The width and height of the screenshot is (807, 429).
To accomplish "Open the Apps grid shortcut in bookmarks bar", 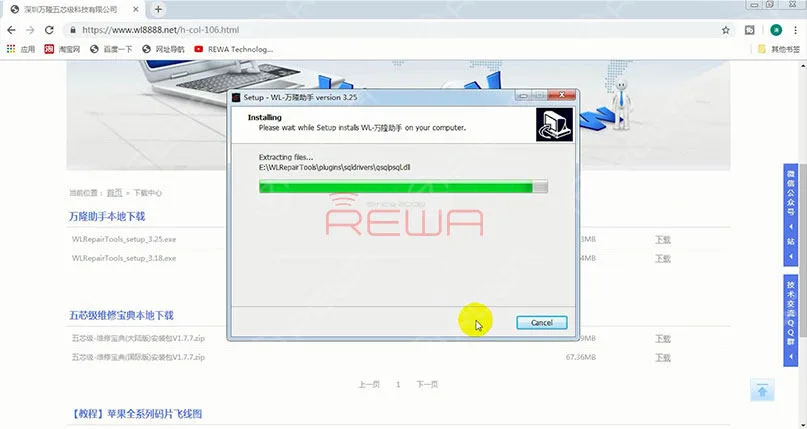I will point(21,49).
